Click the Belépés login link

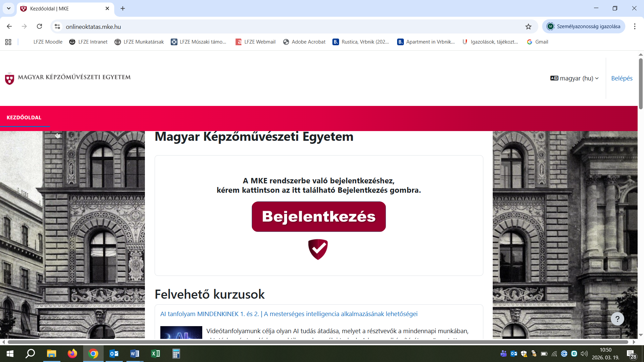(x=622, y=78)
